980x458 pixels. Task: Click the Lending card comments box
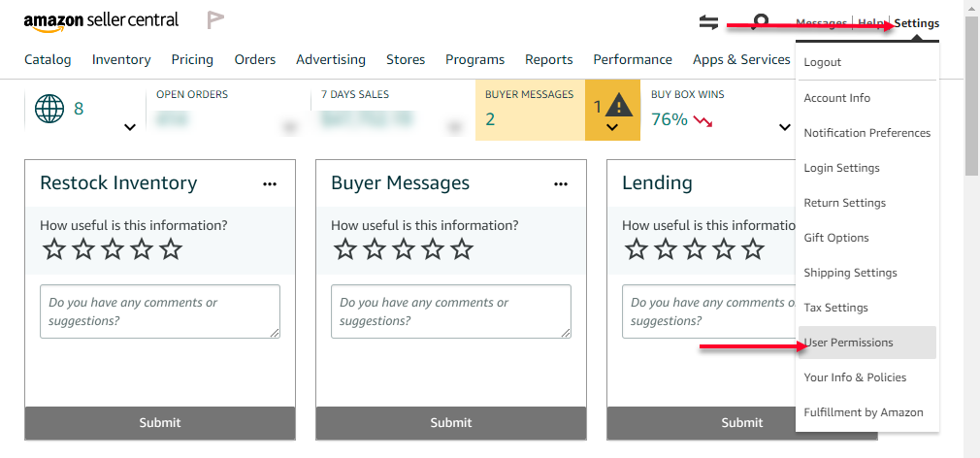click(x=709, y=311)
